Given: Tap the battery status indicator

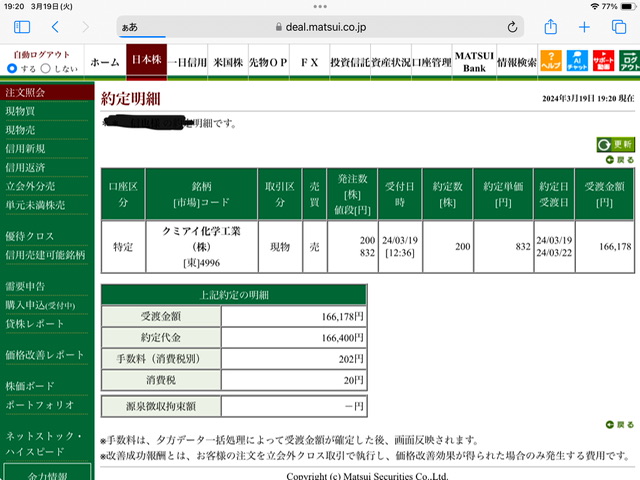Looking at the screenshot, I should click(x=628, y=7).
